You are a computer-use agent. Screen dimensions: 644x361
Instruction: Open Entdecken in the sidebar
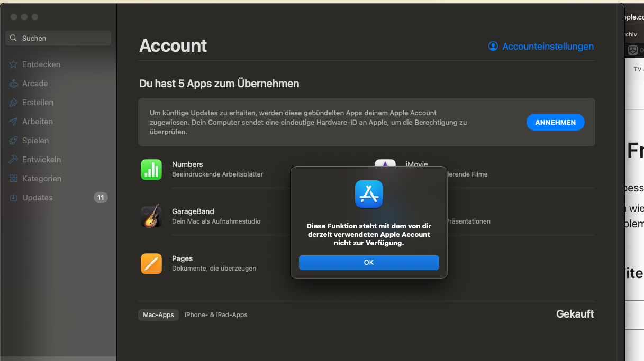[41, 64]
